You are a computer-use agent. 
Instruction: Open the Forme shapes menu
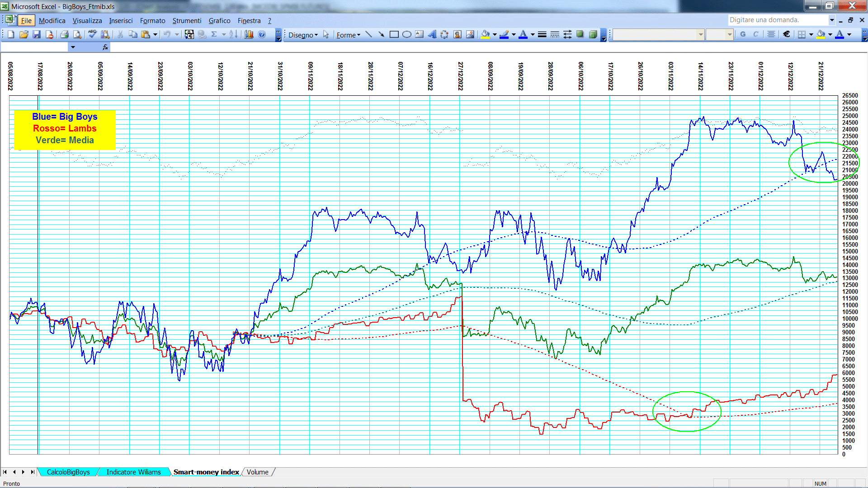click(x=348, y=35)
